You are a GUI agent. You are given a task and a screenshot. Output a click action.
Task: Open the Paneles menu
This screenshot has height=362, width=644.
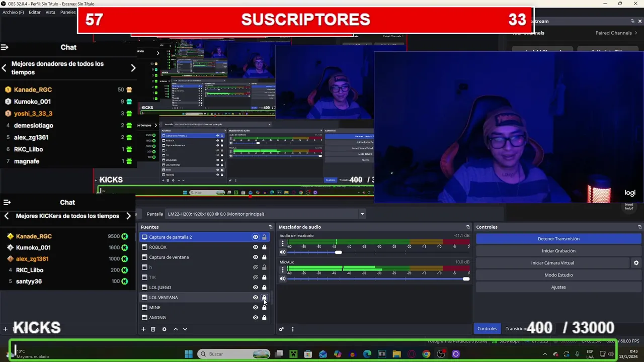coord(68,12)
